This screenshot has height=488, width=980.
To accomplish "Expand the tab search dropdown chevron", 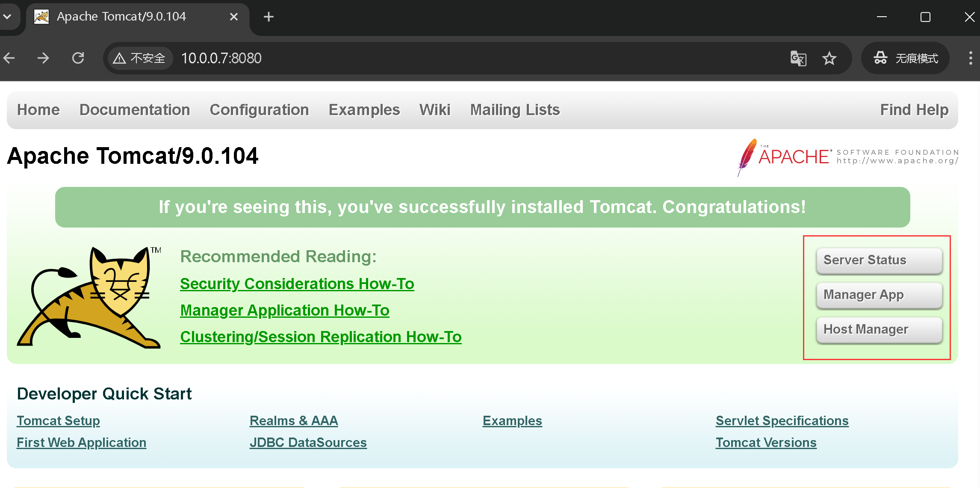I will 7,17.
